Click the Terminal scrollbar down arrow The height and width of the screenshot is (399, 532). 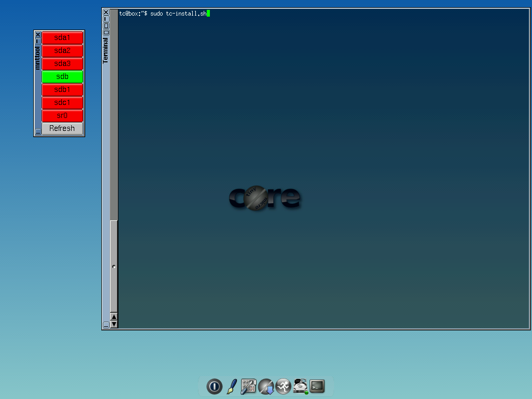coord(114,324)
